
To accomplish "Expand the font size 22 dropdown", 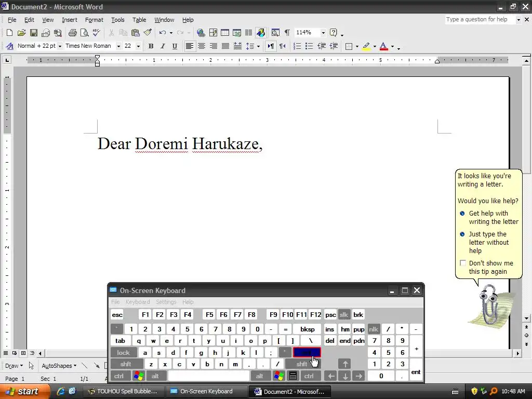I will [138, 46].
